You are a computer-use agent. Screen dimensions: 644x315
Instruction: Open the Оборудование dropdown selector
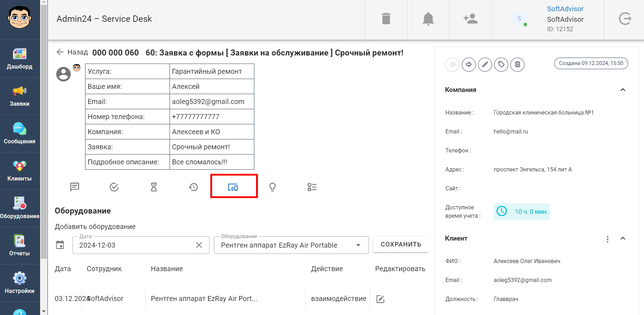click(x=291, y=245)
